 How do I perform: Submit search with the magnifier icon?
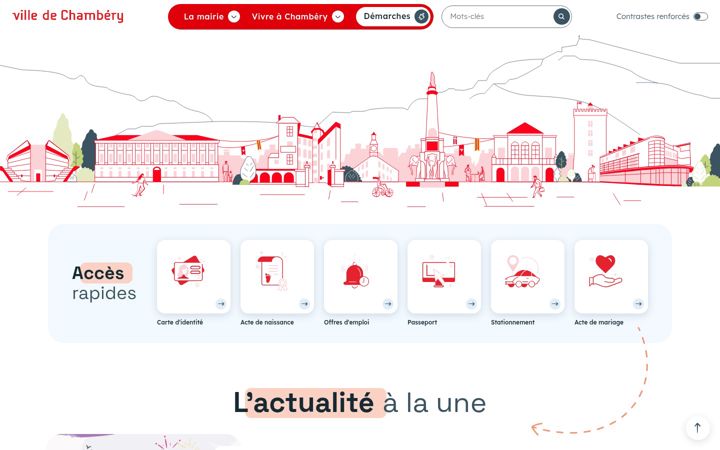point(561,17)
